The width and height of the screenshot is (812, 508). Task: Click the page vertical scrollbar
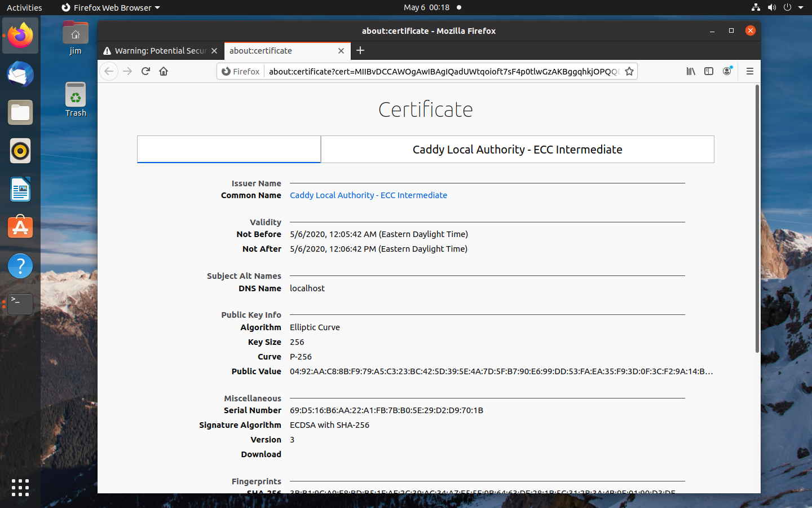click(x=757, y=218)
